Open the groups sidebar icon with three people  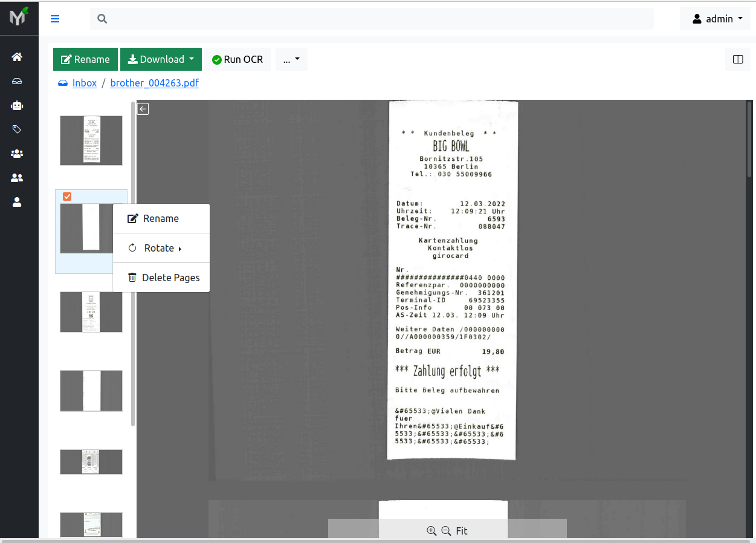[x=17, y=154]
